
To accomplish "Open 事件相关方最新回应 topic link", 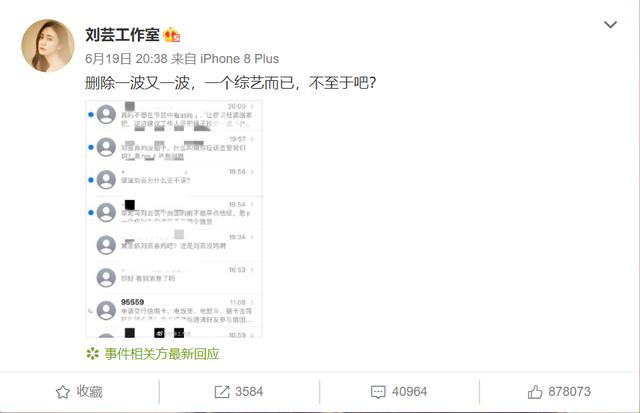I will coord(162,354).
